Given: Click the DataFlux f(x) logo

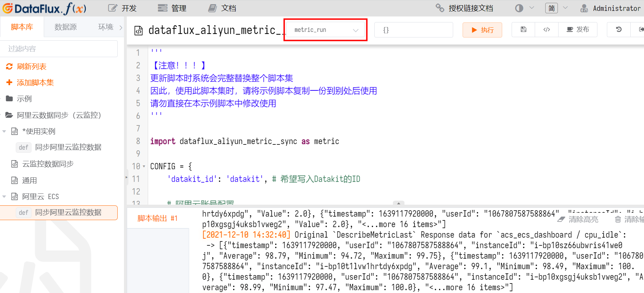Looking at the screenshot, I should click(44, 8).
